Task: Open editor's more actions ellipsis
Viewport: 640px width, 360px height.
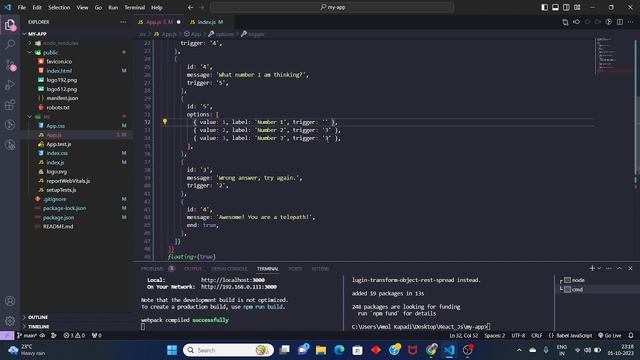Action: click(631, 22)
